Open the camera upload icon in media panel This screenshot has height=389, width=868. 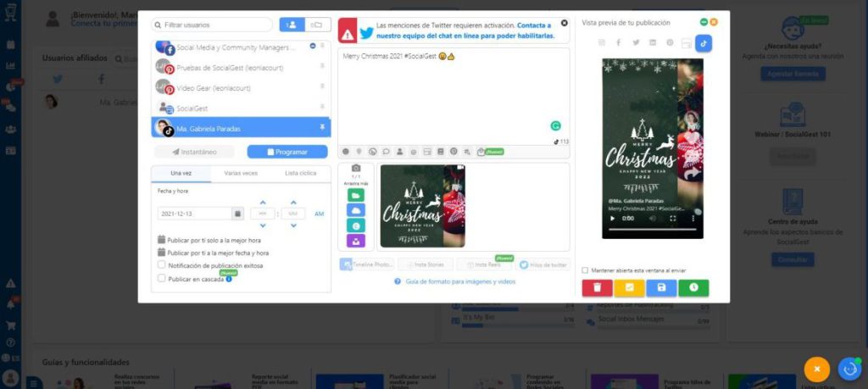(356, 168)
